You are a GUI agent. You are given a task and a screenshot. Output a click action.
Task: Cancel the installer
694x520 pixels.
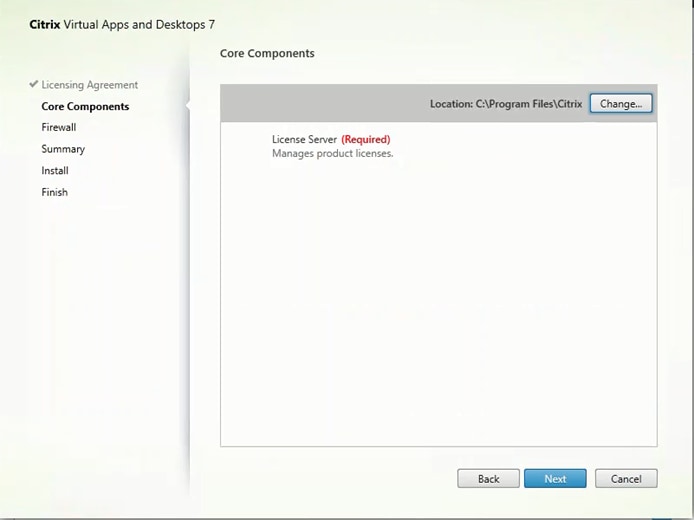626,479
